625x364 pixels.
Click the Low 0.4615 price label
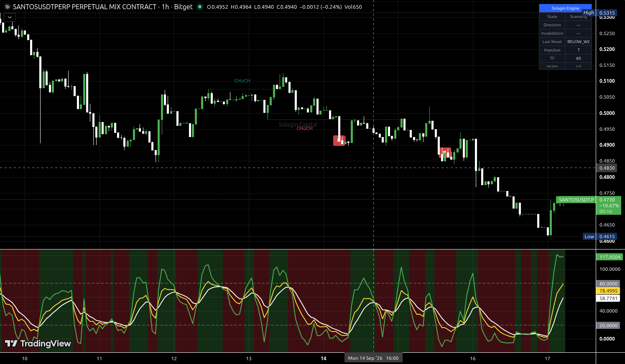point(601,237)
